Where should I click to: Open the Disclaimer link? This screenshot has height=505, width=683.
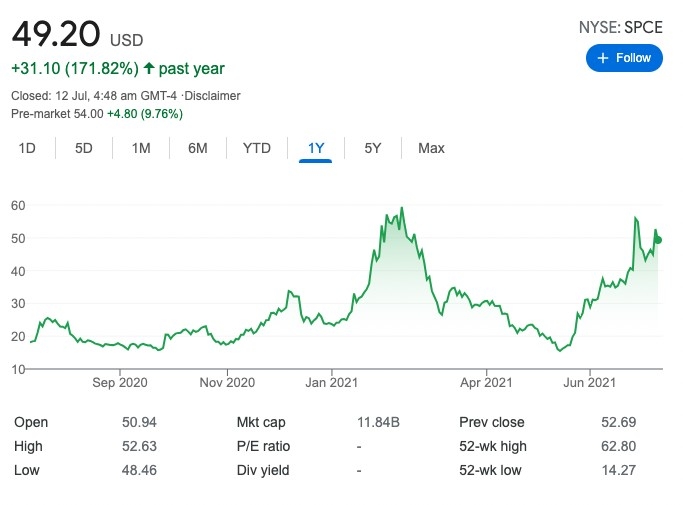212,96
